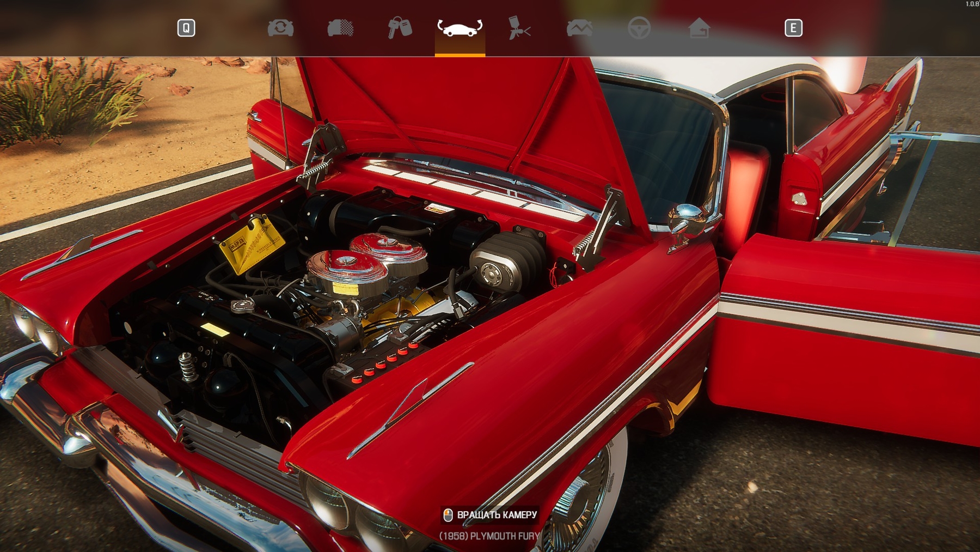The height and width of the screenshot is (552, 980).
Task: Click the ВРАЩАТЬ КАМЕРУ hint label
Action: pyautogui.click(x=497, y=515)
